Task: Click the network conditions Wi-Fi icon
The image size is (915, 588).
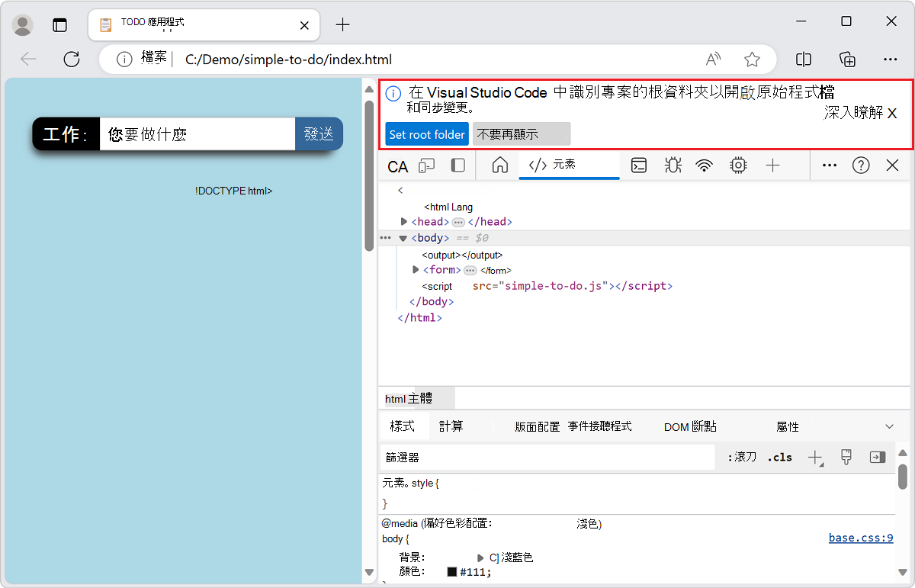Action: [x=705, y=165]
